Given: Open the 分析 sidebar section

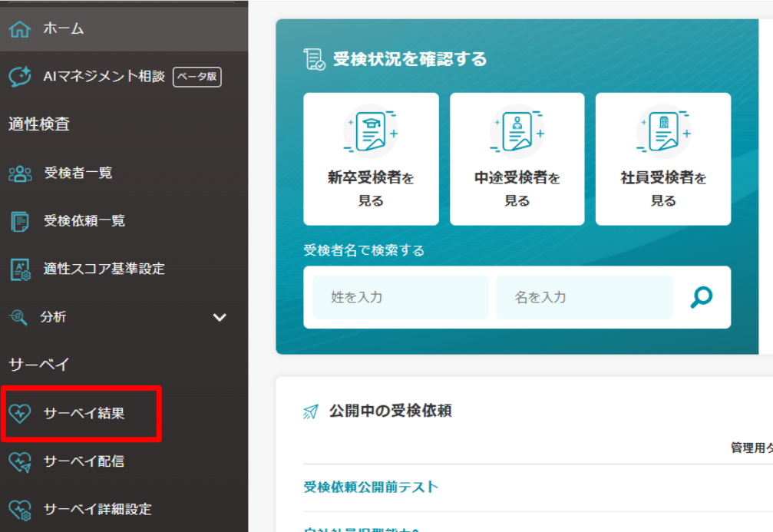Looking at the screenshot, I should click(54, 316).
